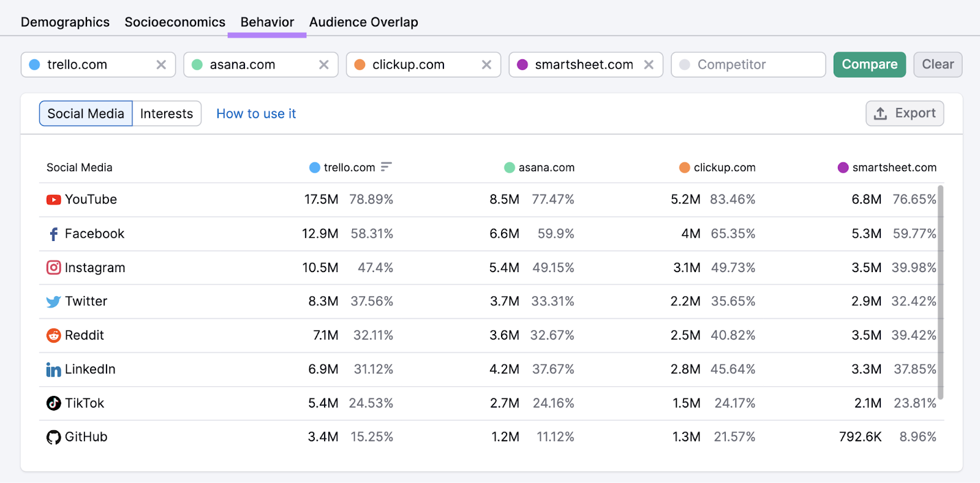The width and height of the screenshot is (980, 483).
Task: Go to the Audience Overlap tab
Action: point(363,22)
